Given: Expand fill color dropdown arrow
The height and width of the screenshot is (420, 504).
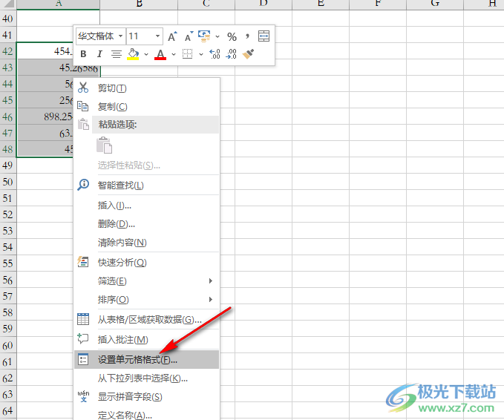Looking at the screenshot, I should pyautogui.click(x=146, y=54).
